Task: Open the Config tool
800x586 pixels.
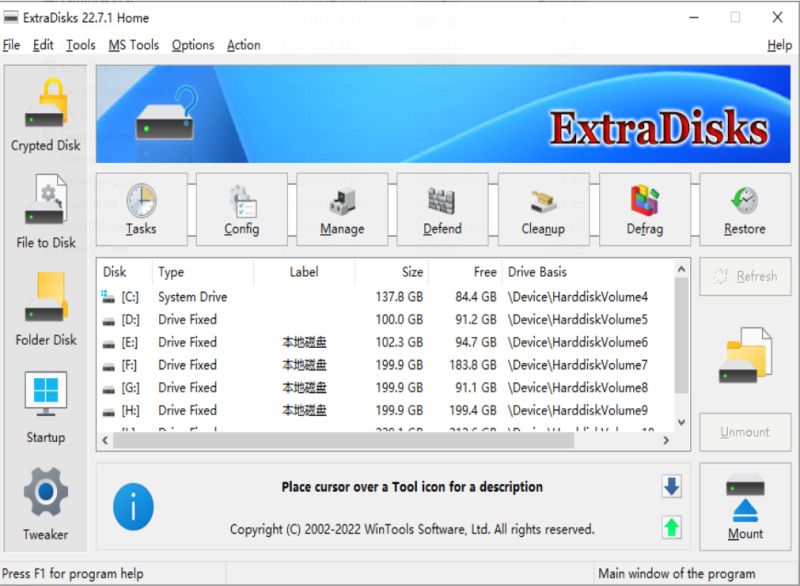Action: coord(241,209)
